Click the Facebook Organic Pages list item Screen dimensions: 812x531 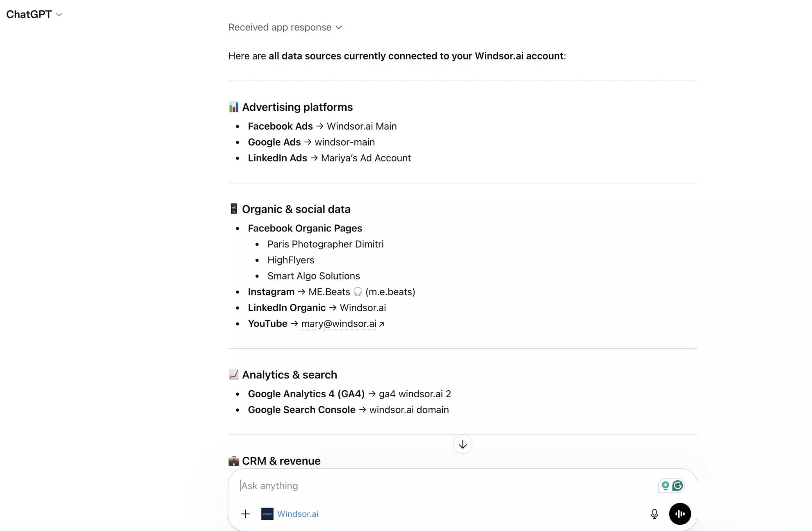point(305,228)
